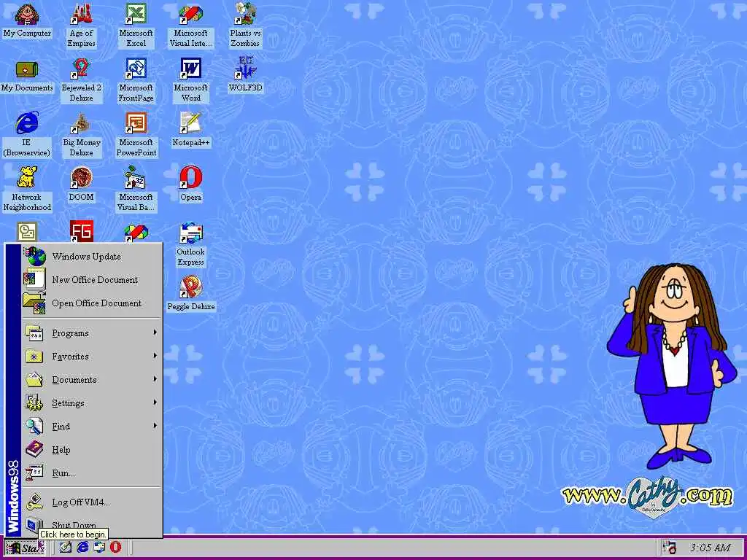747x560 pixels.
Task: Choose Open Office Document in Start menu
Action: [92, 303]
